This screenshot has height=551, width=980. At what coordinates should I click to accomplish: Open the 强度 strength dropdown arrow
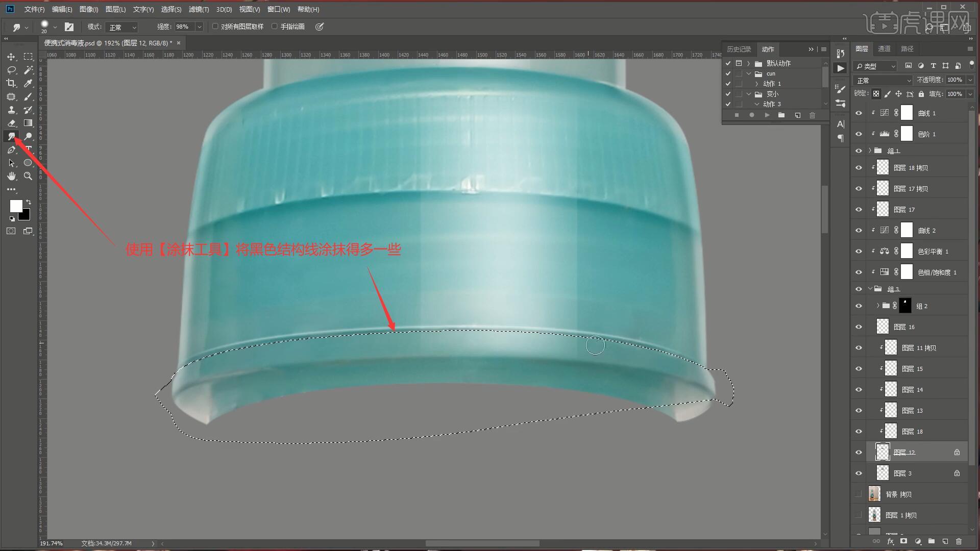[x=200, y=27]
